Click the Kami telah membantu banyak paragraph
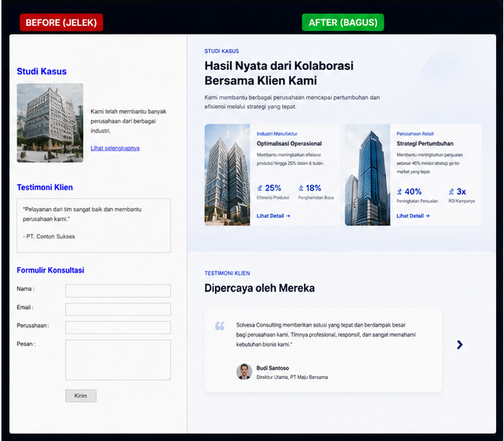The width and height of the screenshot is (504, 441). point(129,121)
